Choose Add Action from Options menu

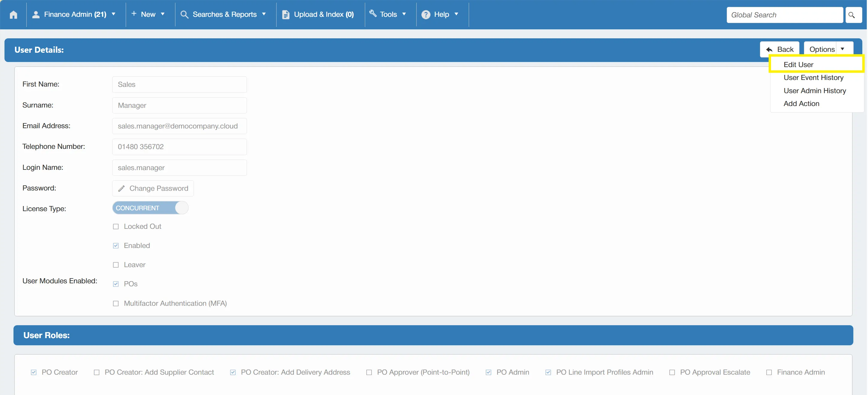tap(802, 104)
